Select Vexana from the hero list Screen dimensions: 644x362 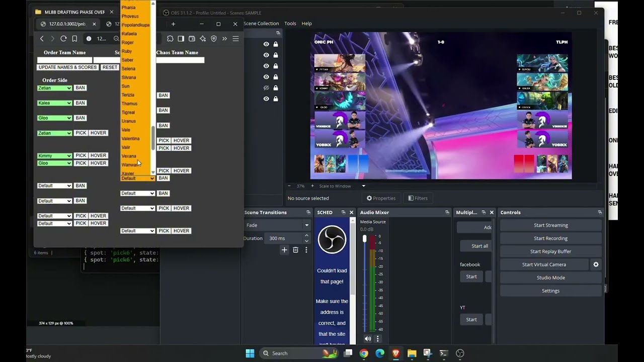coord(129,156)
